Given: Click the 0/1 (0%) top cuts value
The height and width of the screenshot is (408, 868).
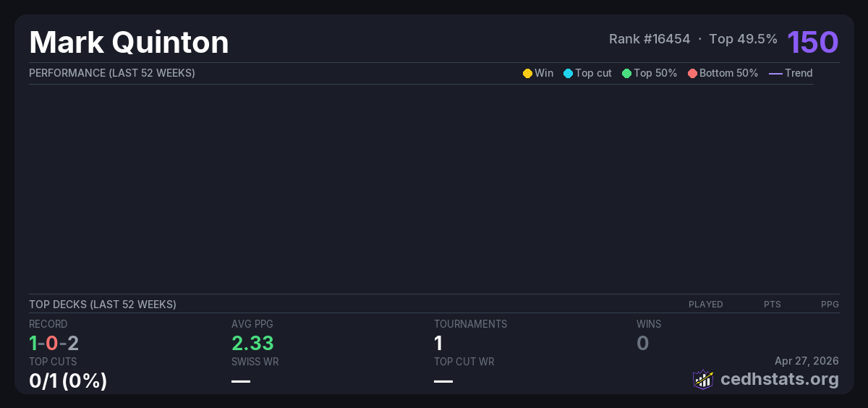Looking at the screenshot, I should pos(68,380).
